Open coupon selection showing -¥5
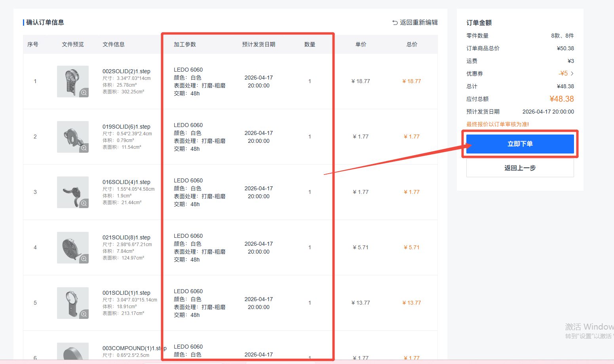The height and width of the screenshot is (364, 614). (563, 74)
